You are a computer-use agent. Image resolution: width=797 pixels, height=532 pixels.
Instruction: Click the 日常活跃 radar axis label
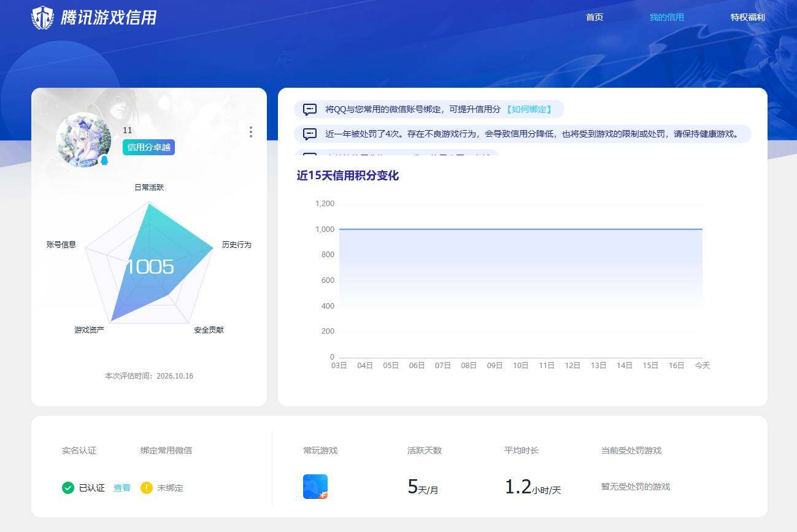[149, 187]
